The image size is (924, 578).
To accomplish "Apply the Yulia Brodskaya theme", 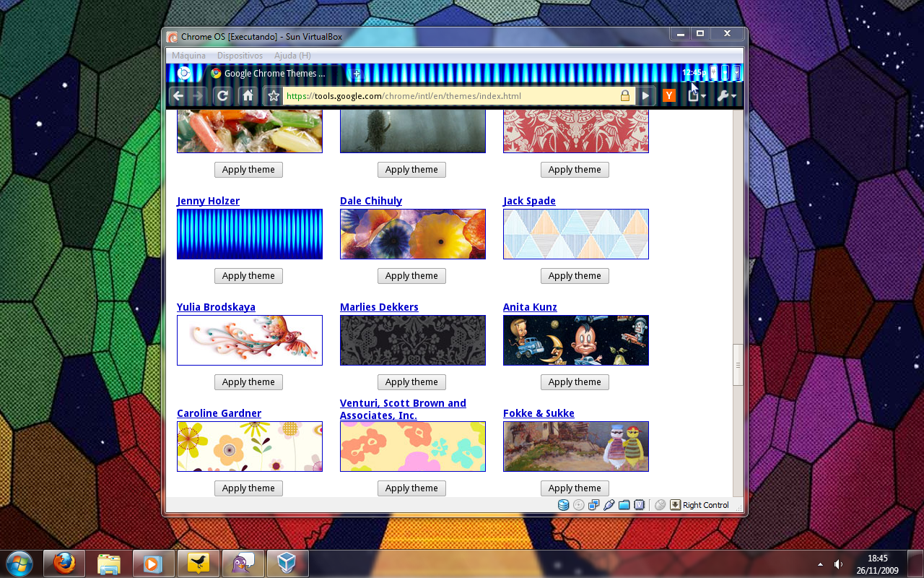I will point(248,382).
